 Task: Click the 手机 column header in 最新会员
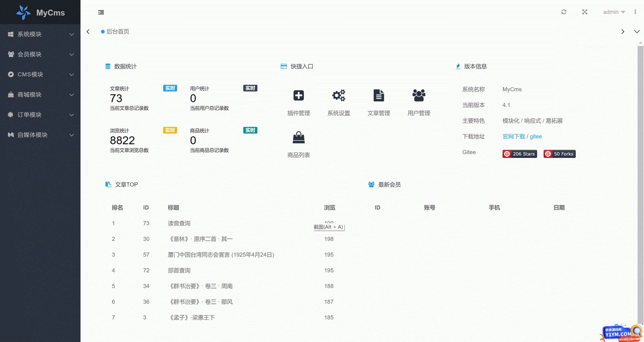tap(494, 208)
